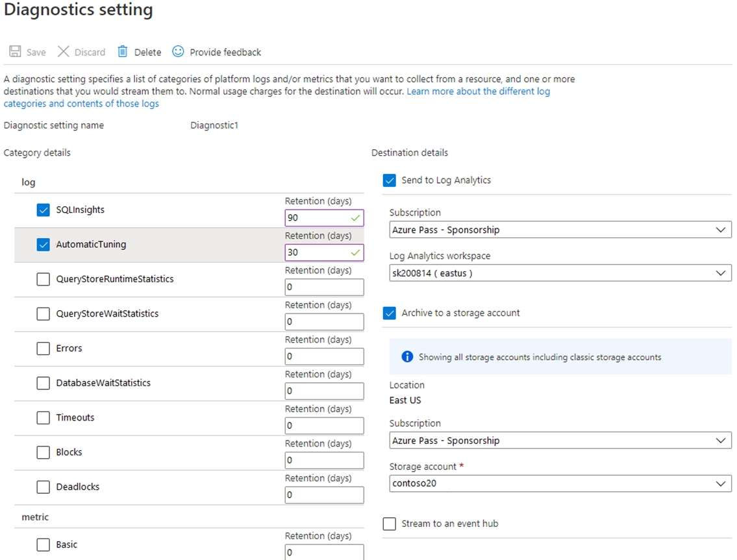Uncheck the SQLInsights log checkbox
This screenshot has width=737, height=560.
(44, 210)
